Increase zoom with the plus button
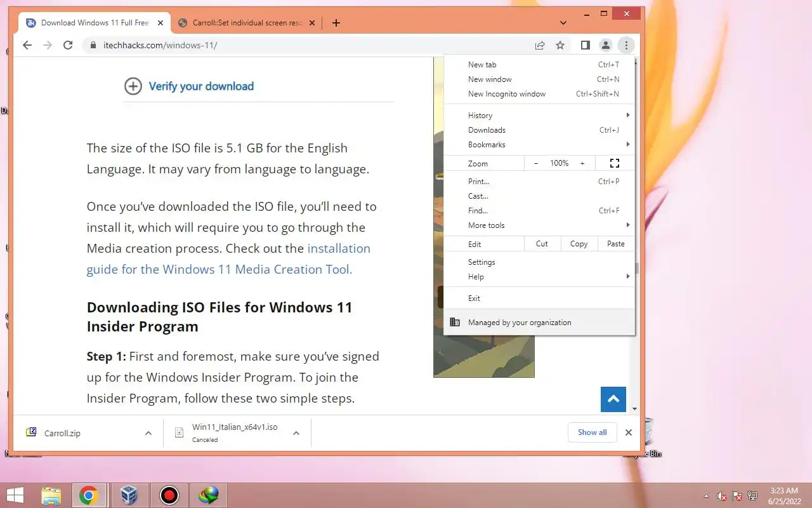 (582, 163)
